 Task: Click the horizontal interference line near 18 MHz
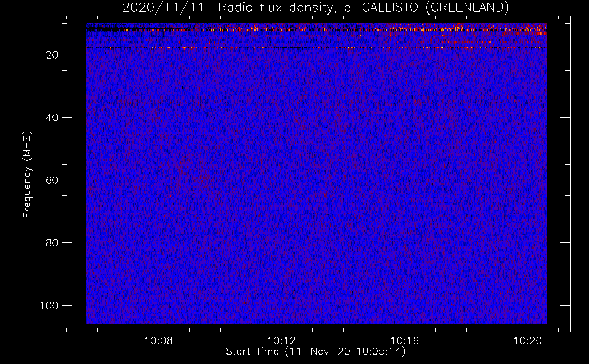(316, 48)
